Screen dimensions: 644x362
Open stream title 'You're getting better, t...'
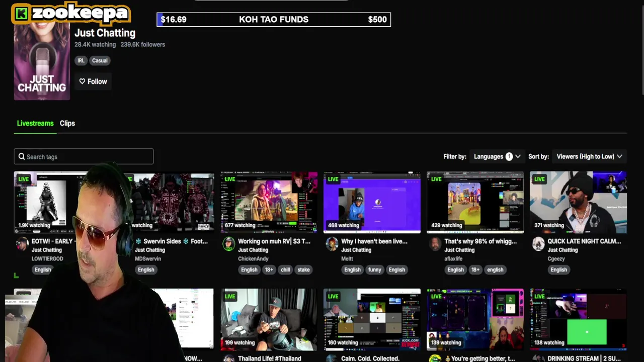(480, 358)
